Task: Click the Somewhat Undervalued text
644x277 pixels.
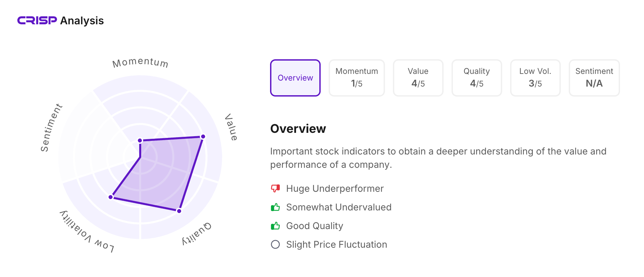Action: point(339,207)
